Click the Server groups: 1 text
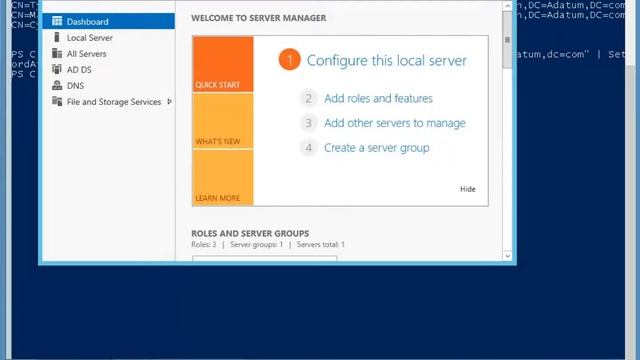Image resolution: width=640 pixels, height=360 pixels. pos(256,244)
